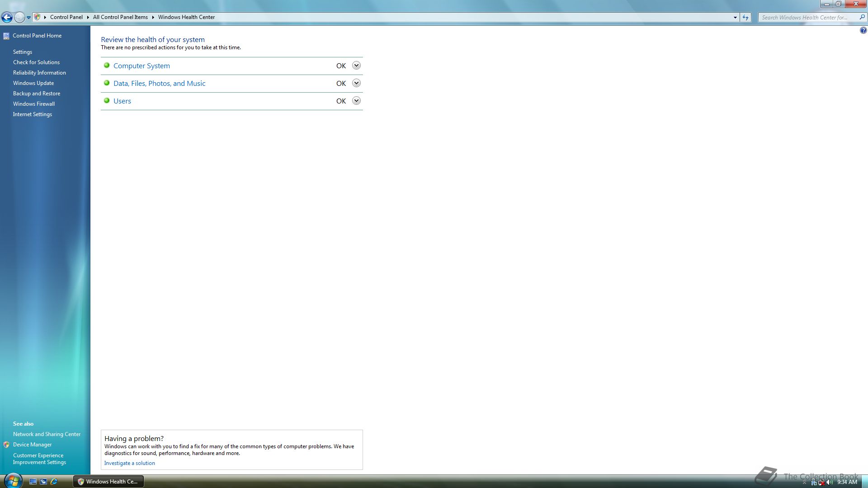Click All Control Panel Items breadcrumb

120,17
